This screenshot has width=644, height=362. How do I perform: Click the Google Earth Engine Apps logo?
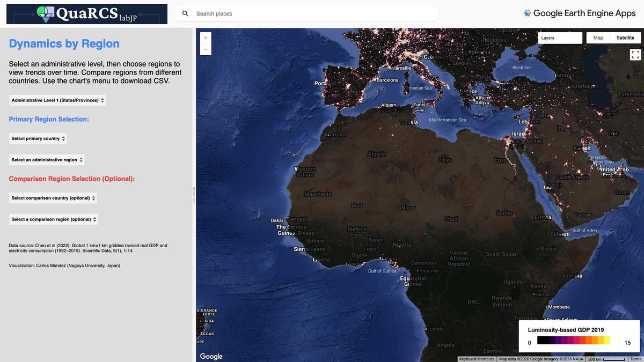click(580, 13)
